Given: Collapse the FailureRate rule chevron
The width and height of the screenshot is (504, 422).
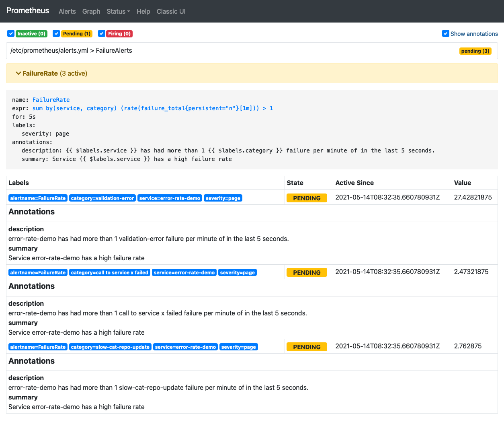Looking at the screenshot, I should (18, 73).
